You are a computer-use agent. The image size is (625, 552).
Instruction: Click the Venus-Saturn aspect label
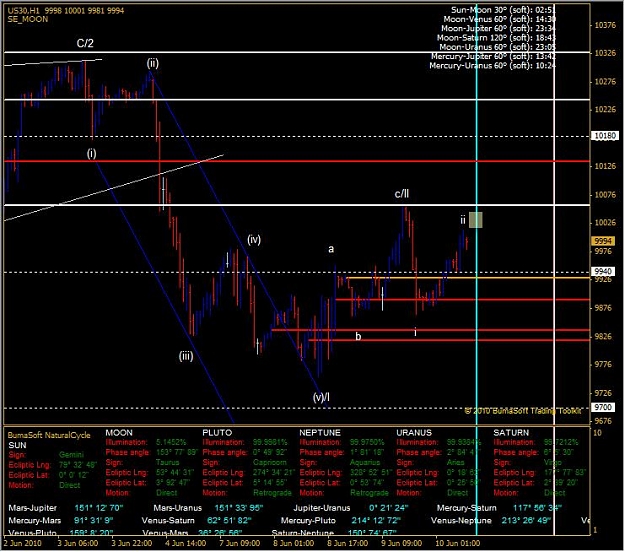click(168, 521)
